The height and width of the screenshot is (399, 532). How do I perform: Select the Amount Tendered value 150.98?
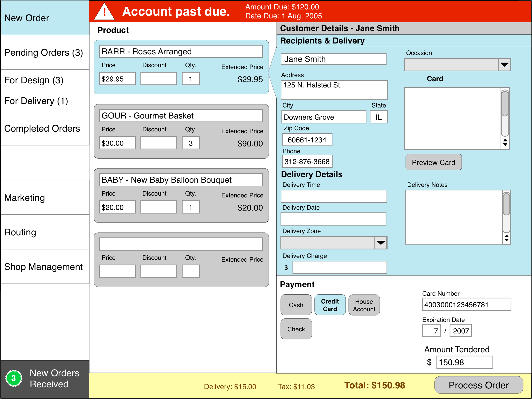[464, 362]
